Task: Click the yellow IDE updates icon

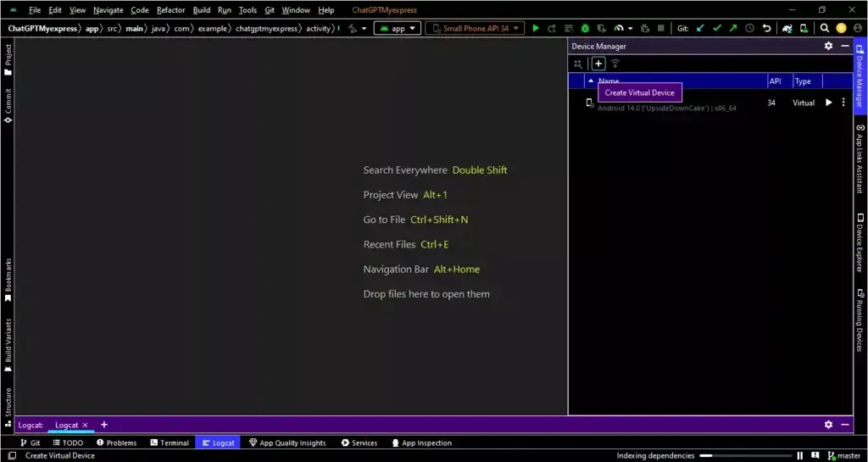Action: (x=841, y=28)
